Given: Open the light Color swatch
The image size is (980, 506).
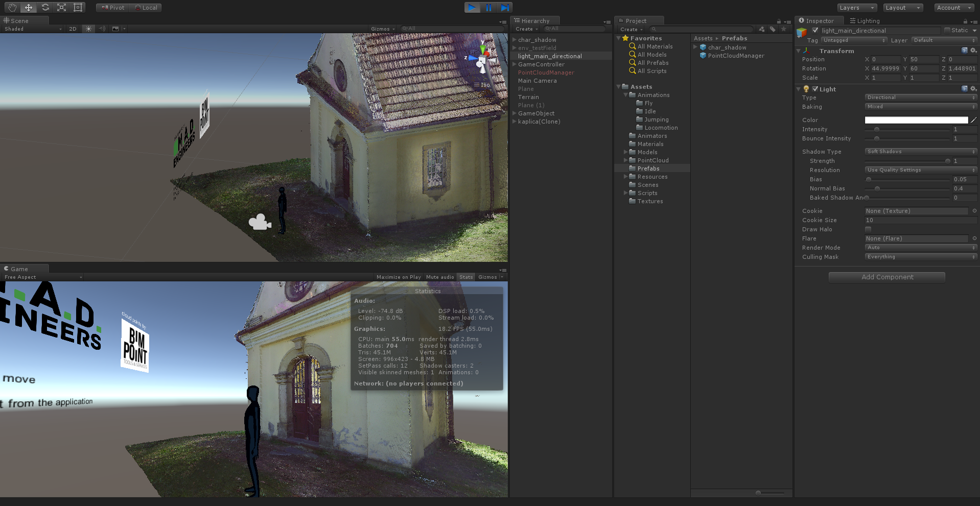Looking at the screenshot, I should (x=916, y=120).
